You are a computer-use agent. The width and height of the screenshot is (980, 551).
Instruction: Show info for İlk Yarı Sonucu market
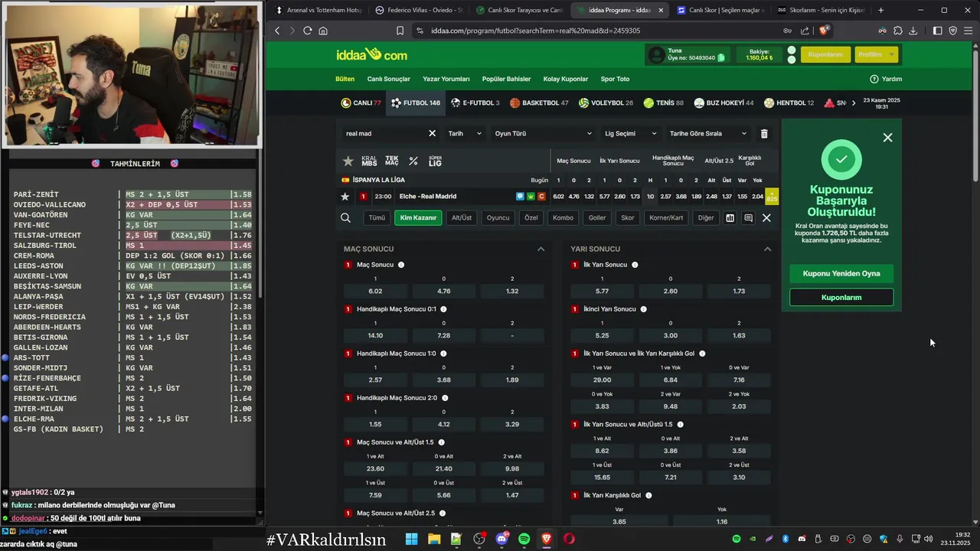click(635, 265)
